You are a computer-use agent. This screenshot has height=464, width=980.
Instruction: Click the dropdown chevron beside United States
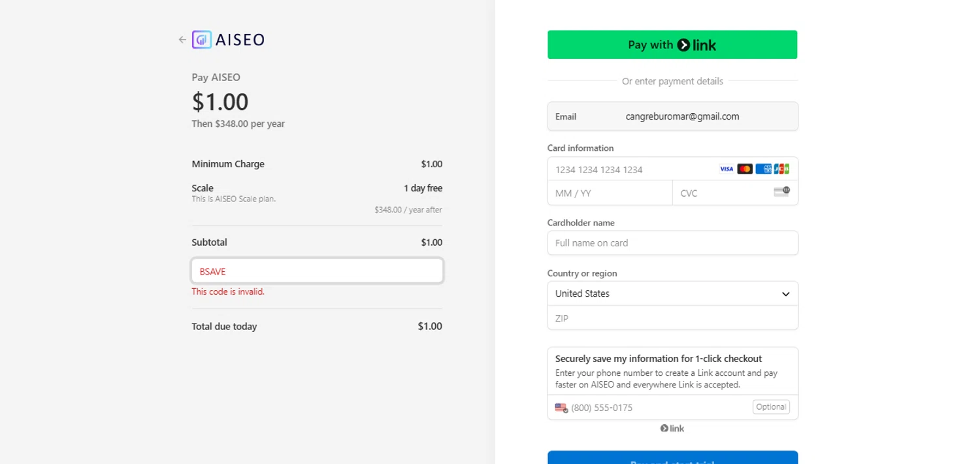786,294
